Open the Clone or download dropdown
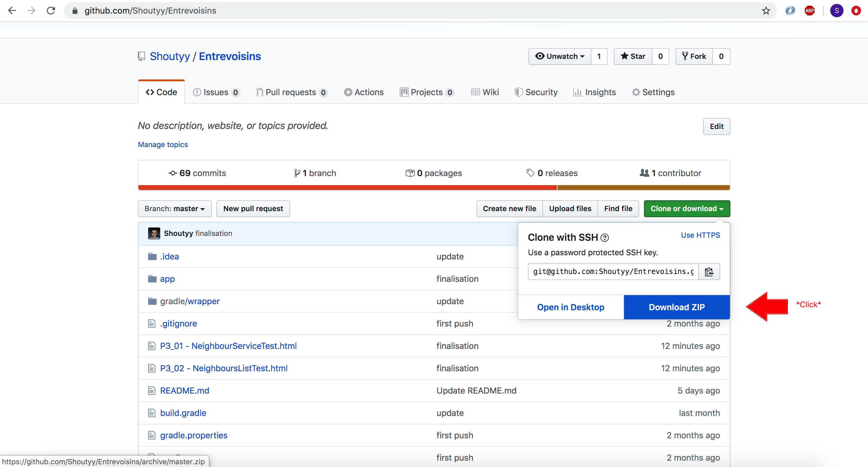 [x=687, y=208]
